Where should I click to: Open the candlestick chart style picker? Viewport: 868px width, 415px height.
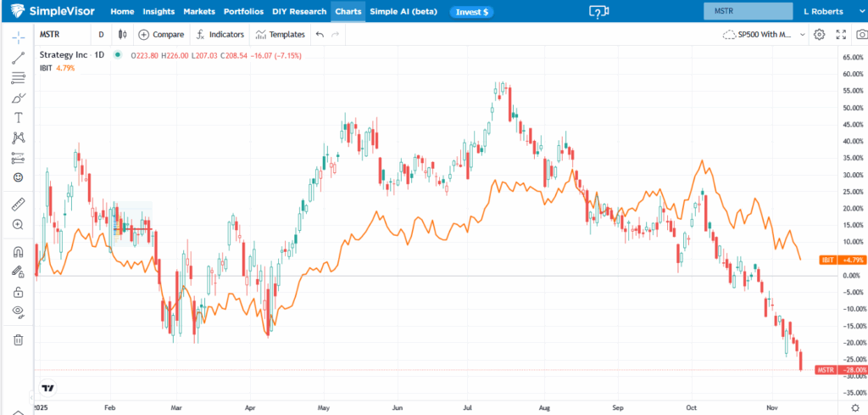tap(122, 34)
